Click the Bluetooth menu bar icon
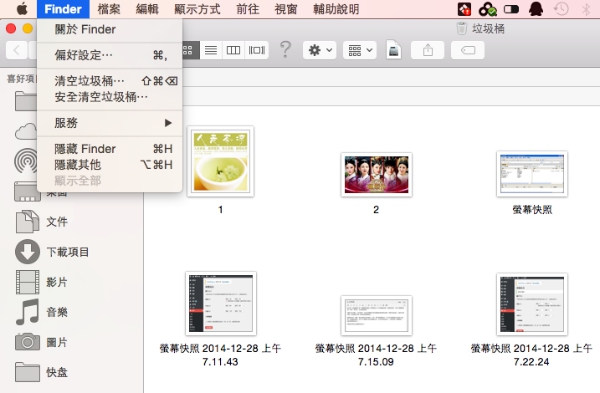Screen dimensions: 600x393 (x=586, y=9)
